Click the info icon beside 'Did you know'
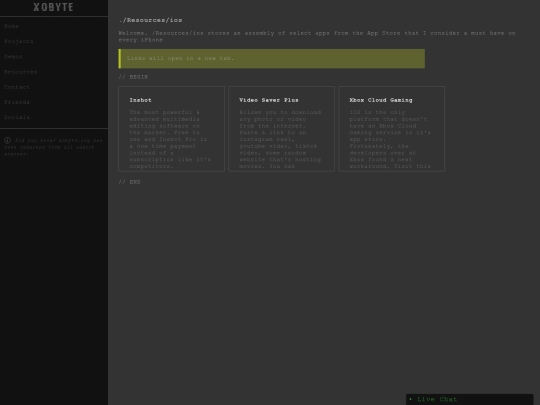Screen dimensions: 540x405 7,140
